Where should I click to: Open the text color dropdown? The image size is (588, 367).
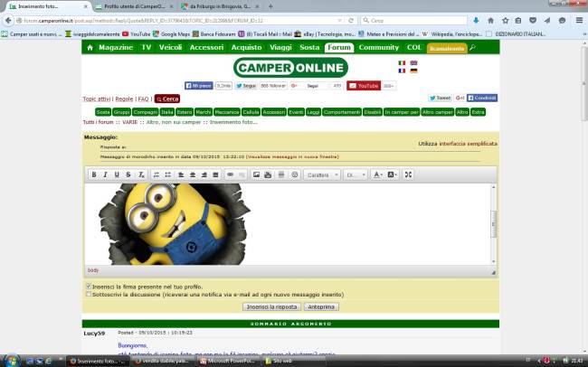pyautogui.click(x=379, y=174)
